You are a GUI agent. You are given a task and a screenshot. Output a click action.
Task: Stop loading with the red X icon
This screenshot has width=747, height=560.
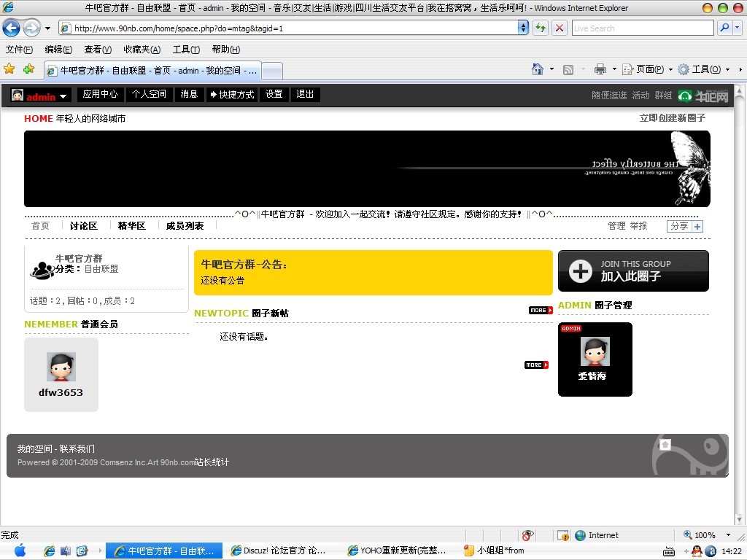coord(560,28)
